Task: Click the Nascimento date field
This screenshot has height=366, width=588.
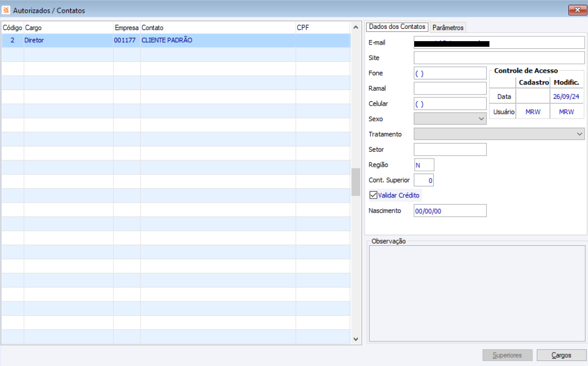Action: 450,211
